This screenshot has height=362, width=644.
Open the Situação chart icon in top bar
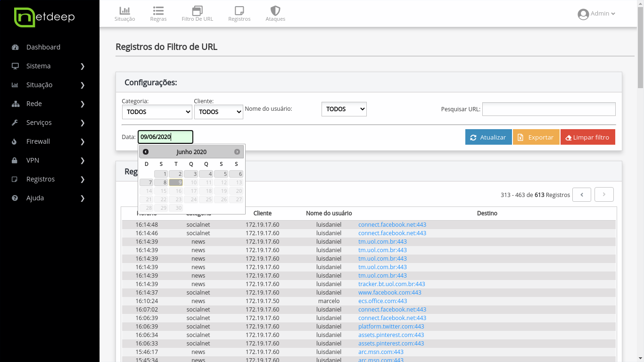124,14
